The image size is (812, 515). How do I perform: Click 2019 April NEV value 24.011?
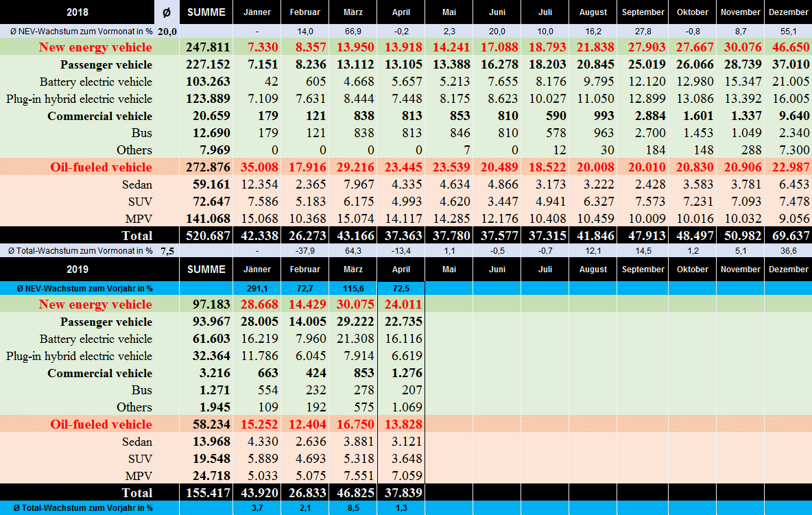[403, 304]
